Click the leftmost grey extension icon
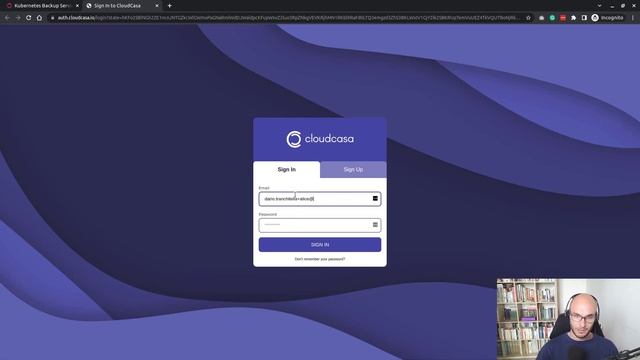The height and width of the screenshot is (360, 640). pos(542,18)
